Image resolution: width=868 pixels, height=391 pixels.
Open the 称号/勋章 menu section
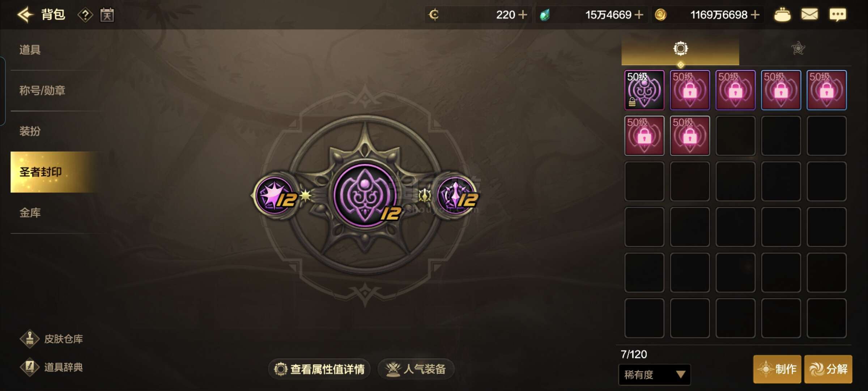point(42,91)
